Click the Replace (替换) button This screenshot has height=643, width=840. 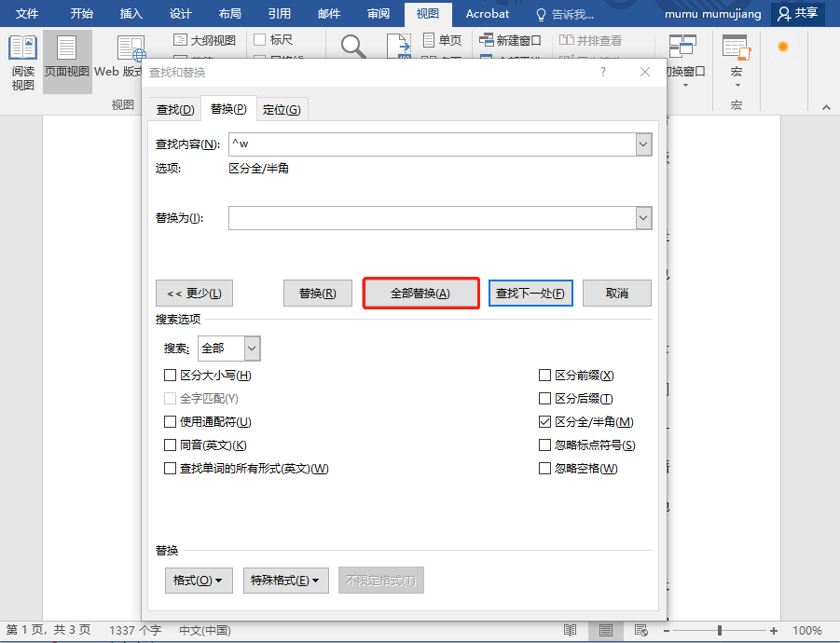pyautogui.click(x=318, y=293)
